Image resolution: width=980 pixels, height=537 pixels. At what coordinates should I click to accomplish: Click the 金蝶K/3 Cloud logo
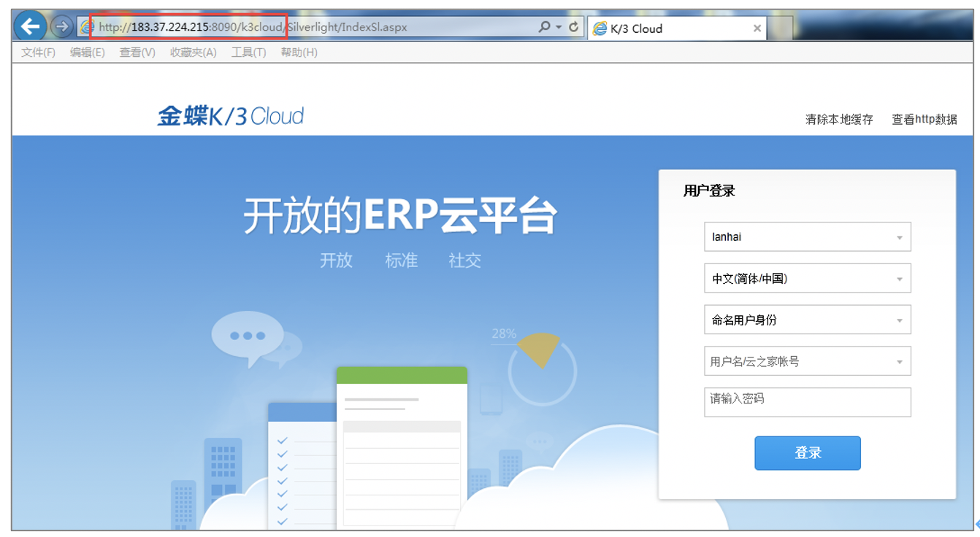click(x=231, y=116)
